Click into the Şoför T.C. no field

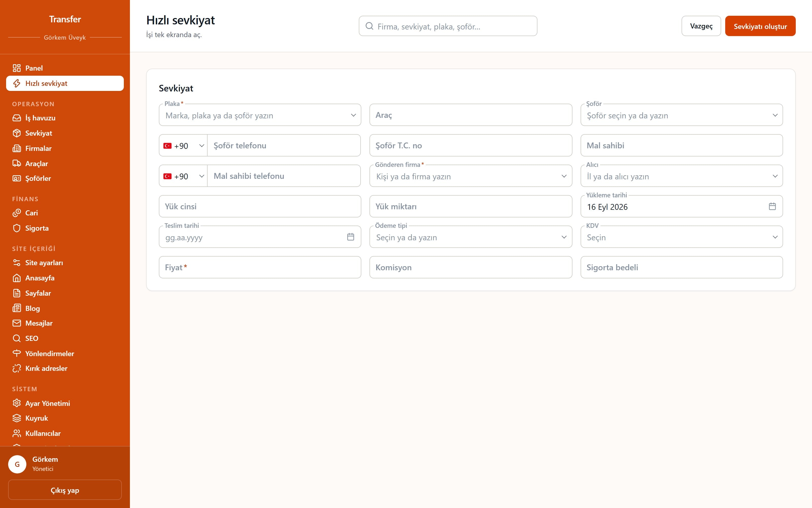(x=471, y=146)
